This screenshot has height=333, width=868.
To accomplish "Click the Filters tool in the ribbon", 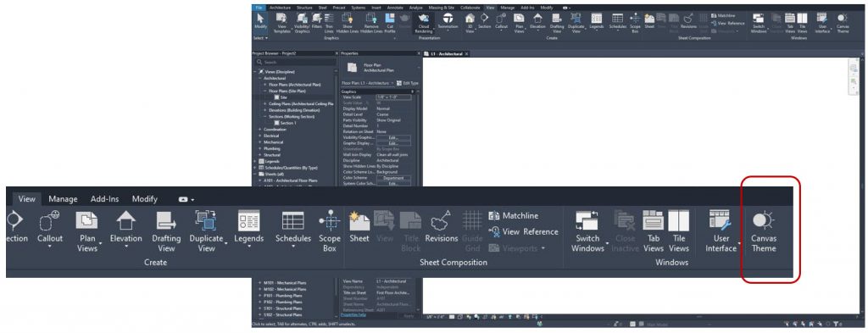I will [316, 21].
